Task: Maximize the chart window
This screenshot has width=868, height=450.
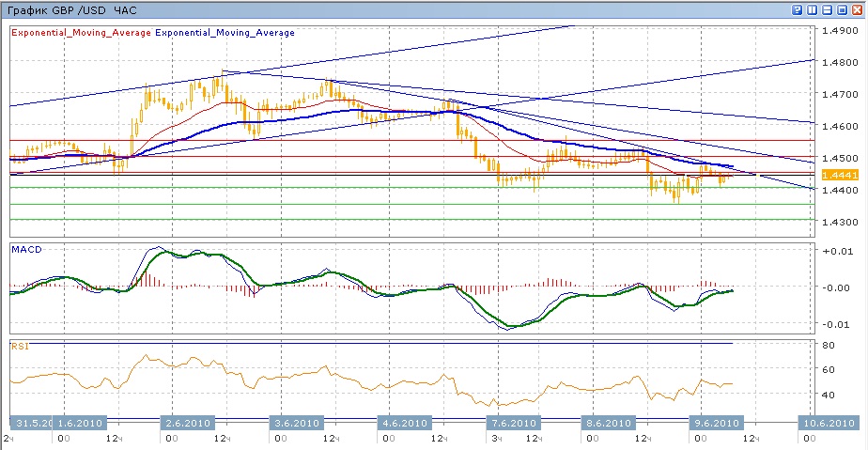Action: pos(843,9)
